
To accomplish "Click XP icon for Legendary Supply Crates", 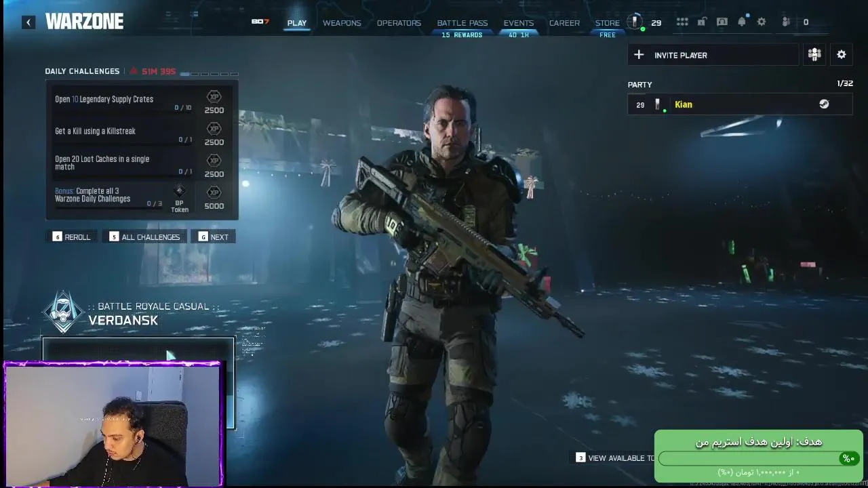I will click(214, 97).
